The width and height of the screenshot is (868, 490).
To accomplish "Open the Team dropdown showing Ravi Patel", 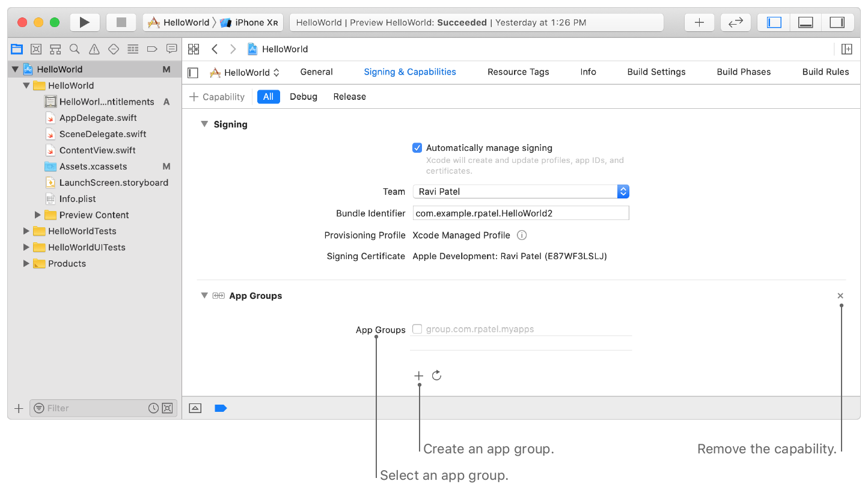I will pyautogui.click(x=521, y=192).
